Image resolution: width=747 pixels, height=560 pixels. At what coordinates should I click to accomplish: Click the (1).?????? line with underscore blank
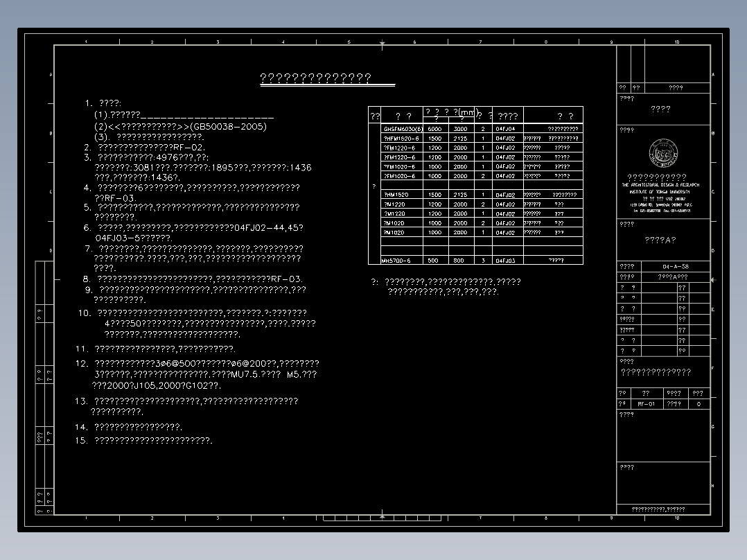click(184, 115)
